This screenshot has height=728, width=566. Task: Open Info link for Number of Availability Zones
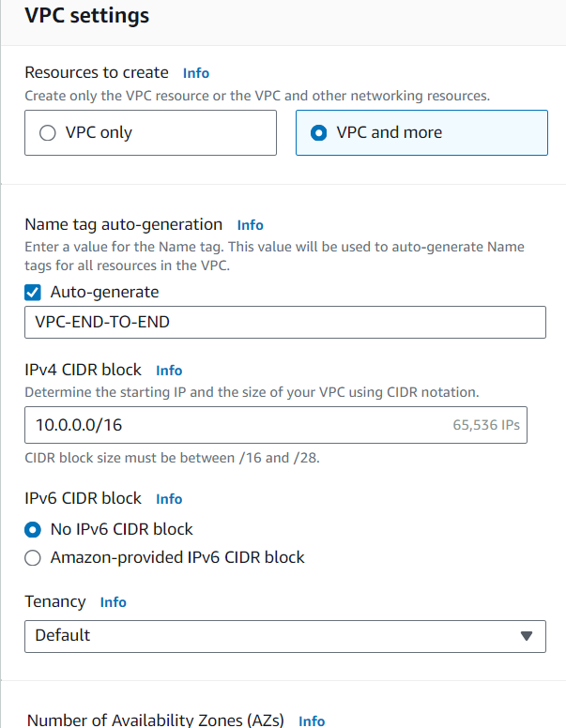point(312,720)
